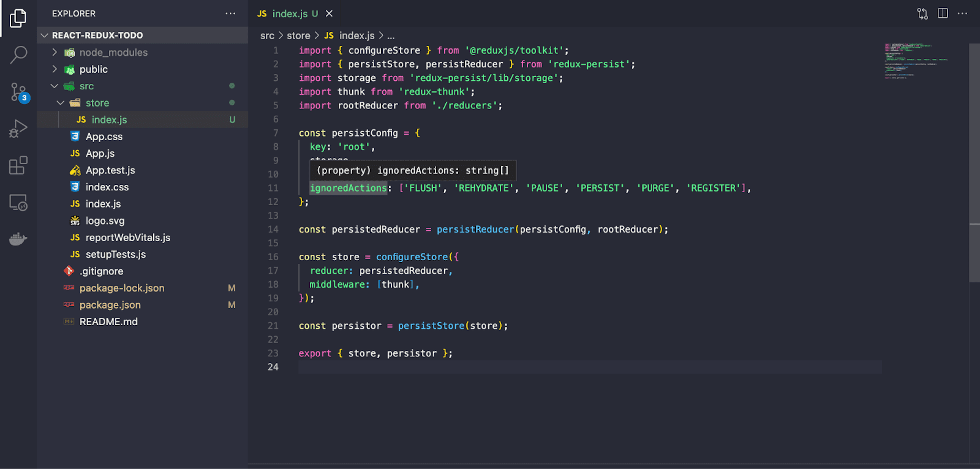Close the index.js editor tab
980x469 pixels.
coord(329,13)
